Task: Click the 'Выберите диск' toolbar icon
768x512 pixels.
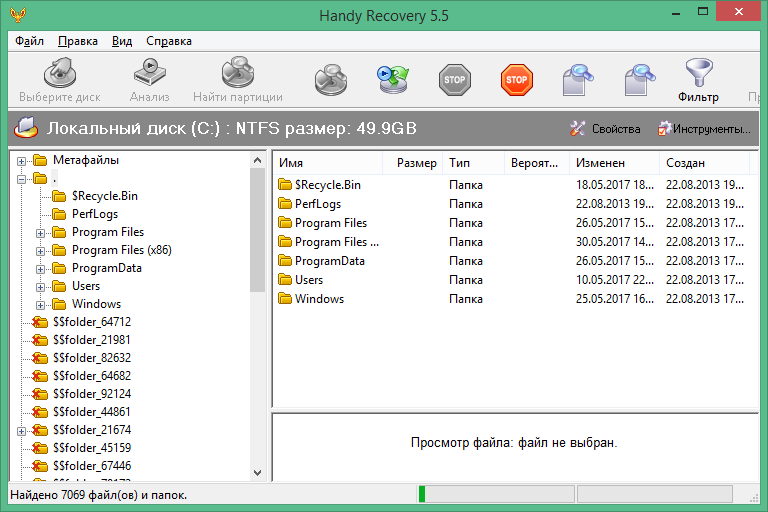Action: point(60,73)
